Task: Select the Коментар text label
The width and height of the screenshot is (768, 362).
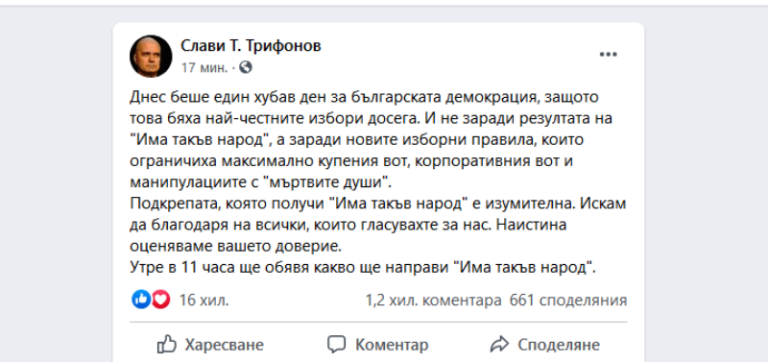Action: pyautogui.click(x=392, y=345)
